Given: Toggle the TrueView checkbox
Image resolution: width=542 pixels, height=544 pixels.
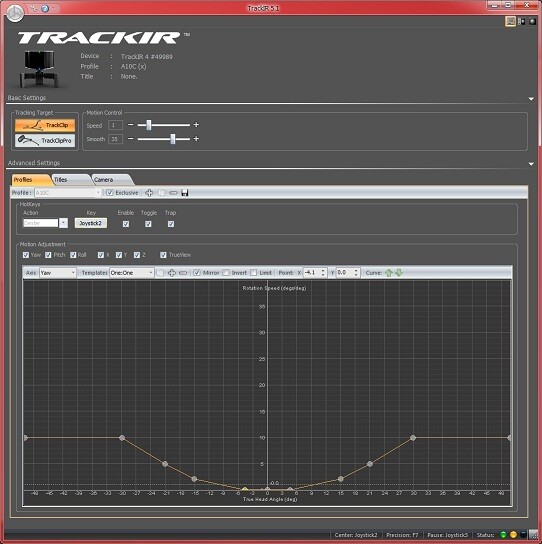Looking at the screenshot, I should 163,255.
